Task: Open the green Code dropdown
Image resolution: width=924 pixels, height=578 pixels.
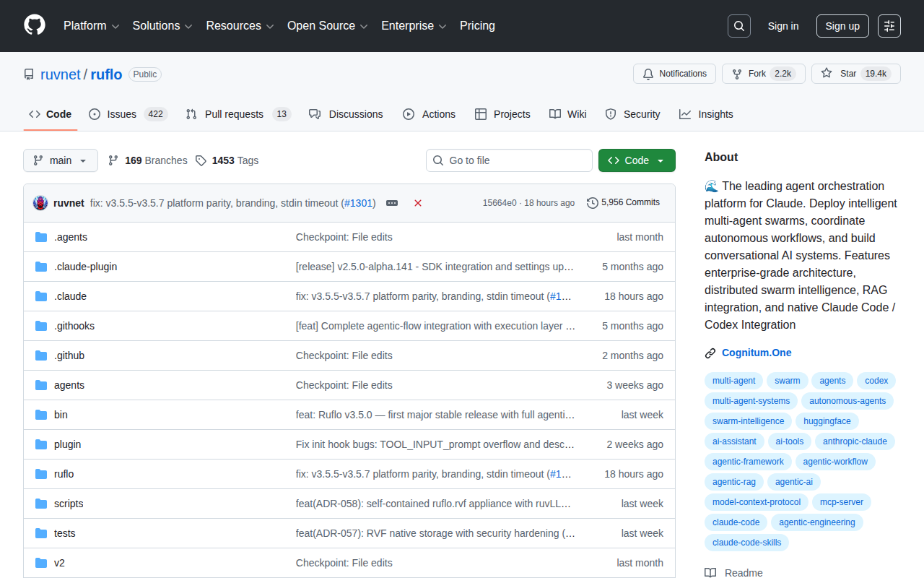Action: coord(637,160)
